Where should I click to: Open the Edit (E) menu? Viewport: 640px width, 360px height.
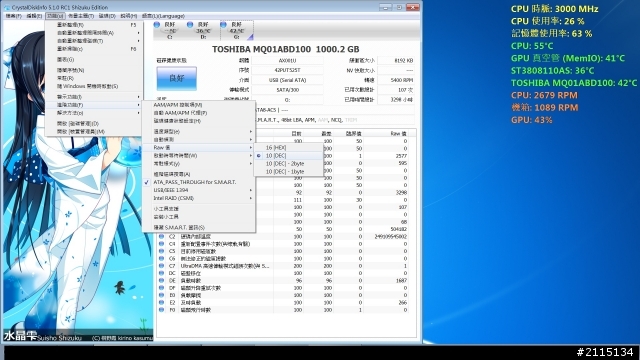pyautogui.click(x=34, y=16)
